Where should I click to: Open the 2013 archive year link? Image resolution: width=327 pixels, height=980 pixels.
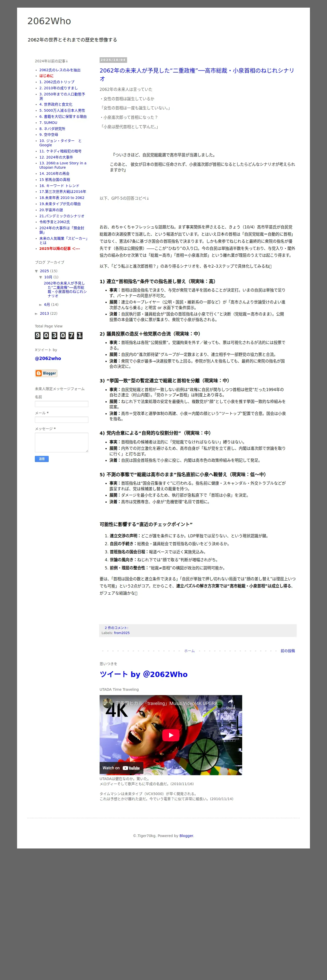click(x=45, y=313)
